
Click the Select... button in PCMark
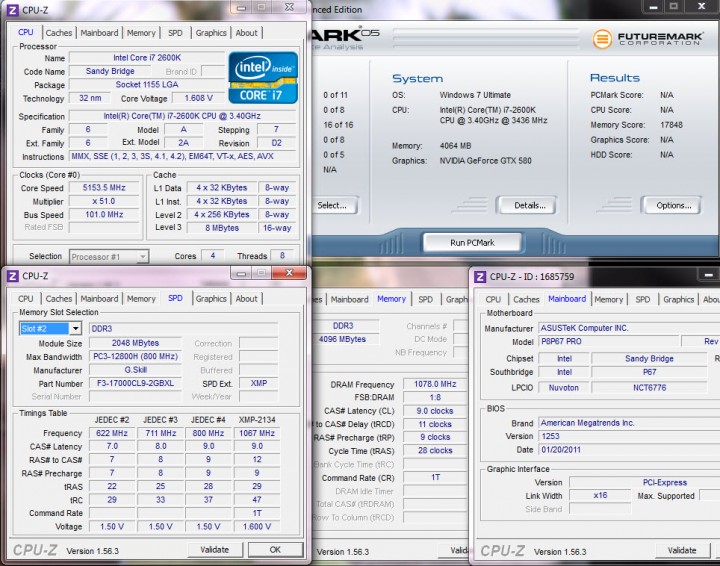[334, 206]
